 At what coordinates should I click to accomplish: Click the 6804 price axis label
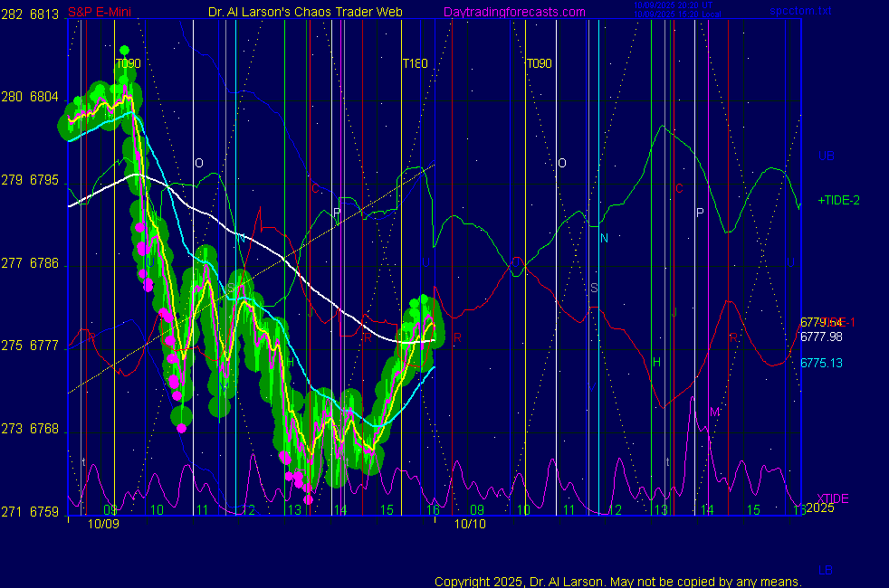point(44,97)
